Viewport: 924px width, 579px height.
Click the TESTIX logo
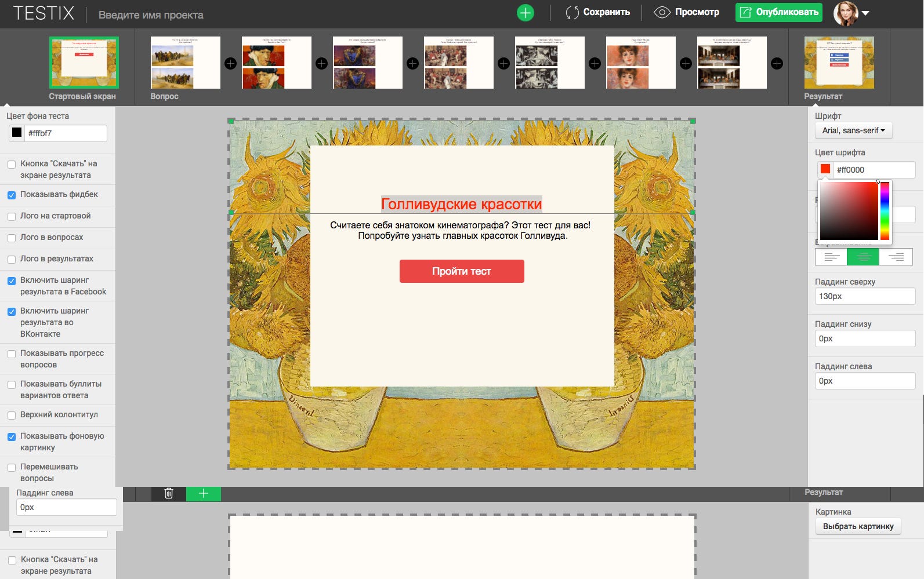pyautogui.click(x=44, y=13)
